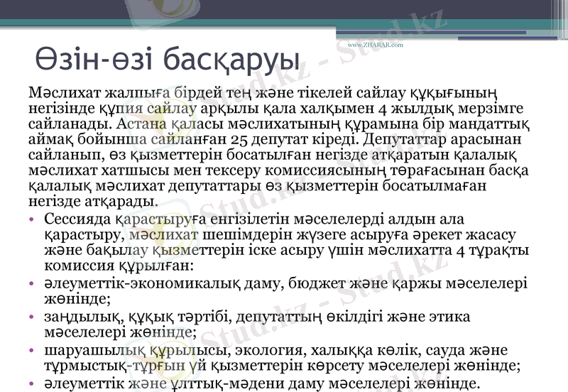This screenshot has height=392, width=568.
Task: Click the line "комиссия құрылған:"
Action: 119,266
